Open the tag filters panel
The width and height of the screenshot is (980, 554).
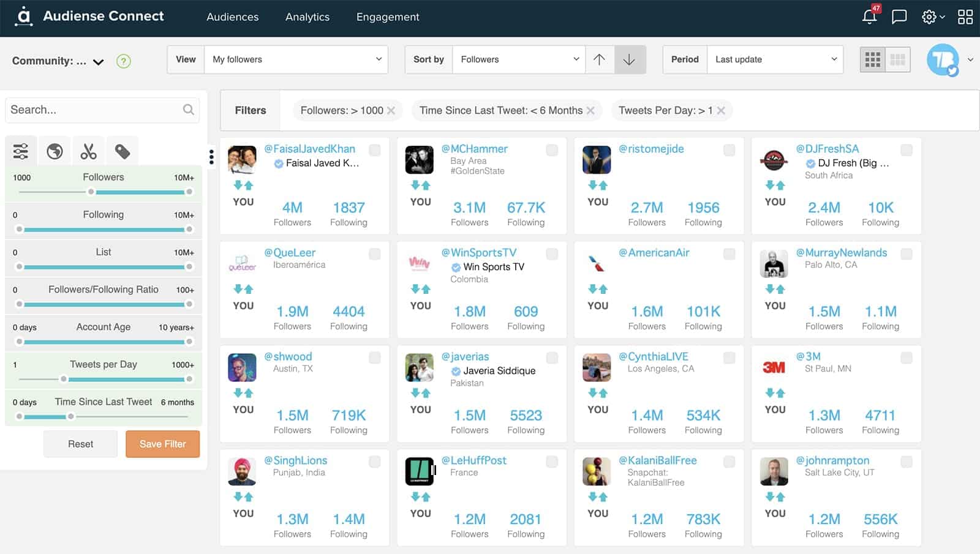[x=122, y=150]
